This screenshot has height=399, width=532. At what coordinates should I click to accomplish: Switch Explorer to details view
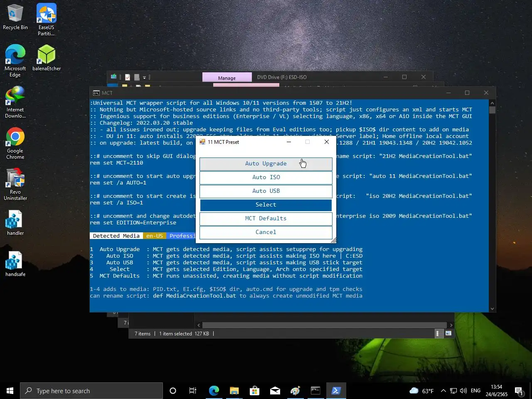438,333
